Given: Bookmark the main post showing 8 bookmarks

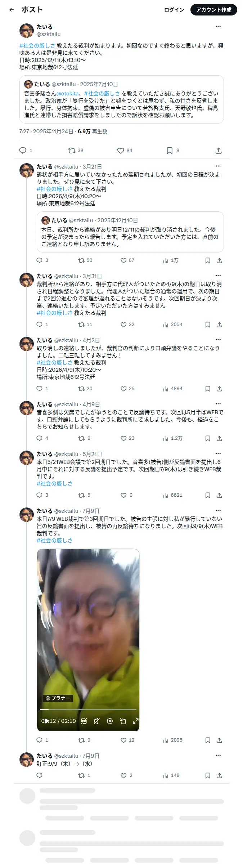Looking at the screenshot, I should [x=172, y=151].
